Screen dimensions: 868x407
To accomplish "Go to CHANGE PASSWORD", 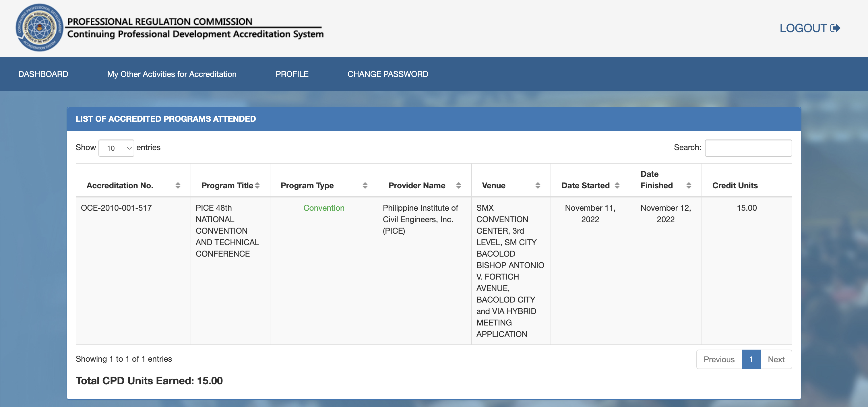I will [x=388, y=74].
